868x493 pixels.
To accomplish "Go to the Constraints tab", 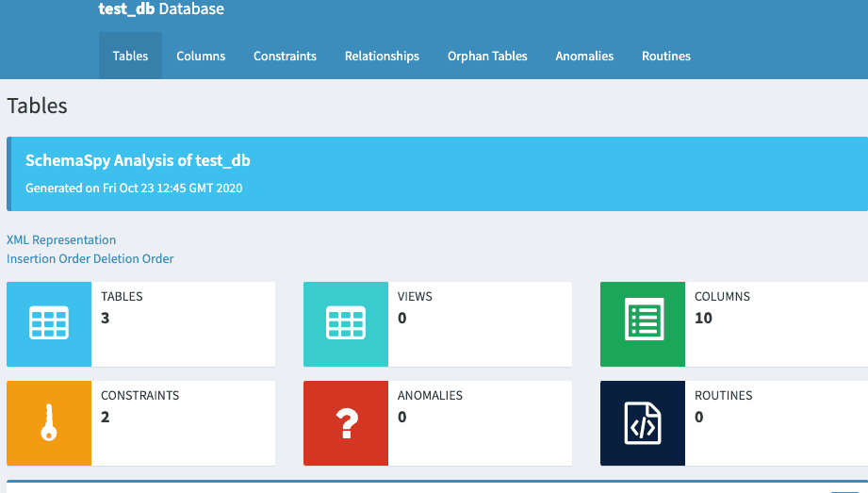I will [x=285, y=56].
